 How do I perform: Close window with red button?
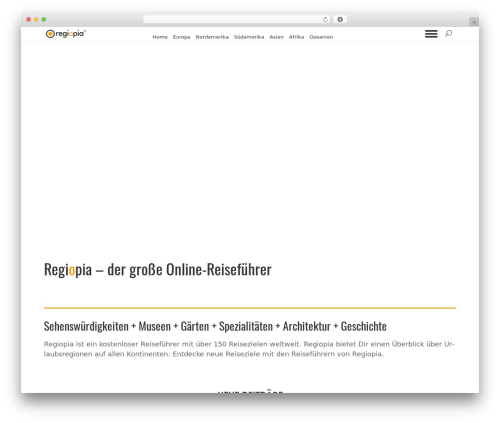pyautogui.click(x=29, y=20)
